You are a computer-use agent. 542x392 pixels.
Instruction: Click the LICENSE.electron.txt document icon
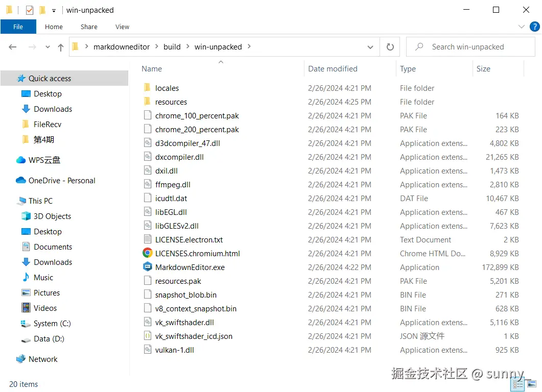click(148, 239)
